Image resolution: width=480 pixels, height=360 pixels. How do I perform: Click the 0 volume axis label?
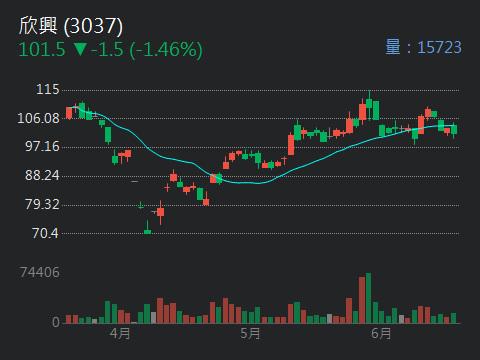(x=56, y=322)
